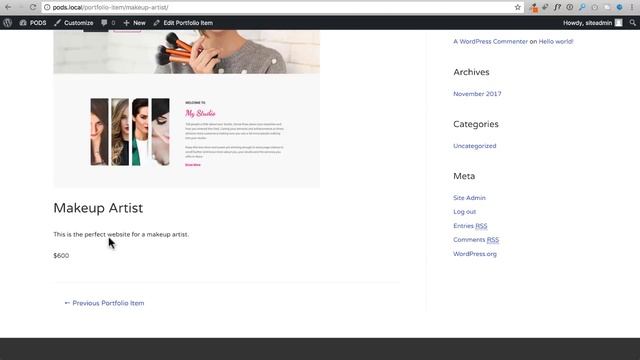The width and height of the screenshot is (640, 360).
Task: Click Edit Portfolio Item
Action: pyautogui.click(x=183, y=23)
